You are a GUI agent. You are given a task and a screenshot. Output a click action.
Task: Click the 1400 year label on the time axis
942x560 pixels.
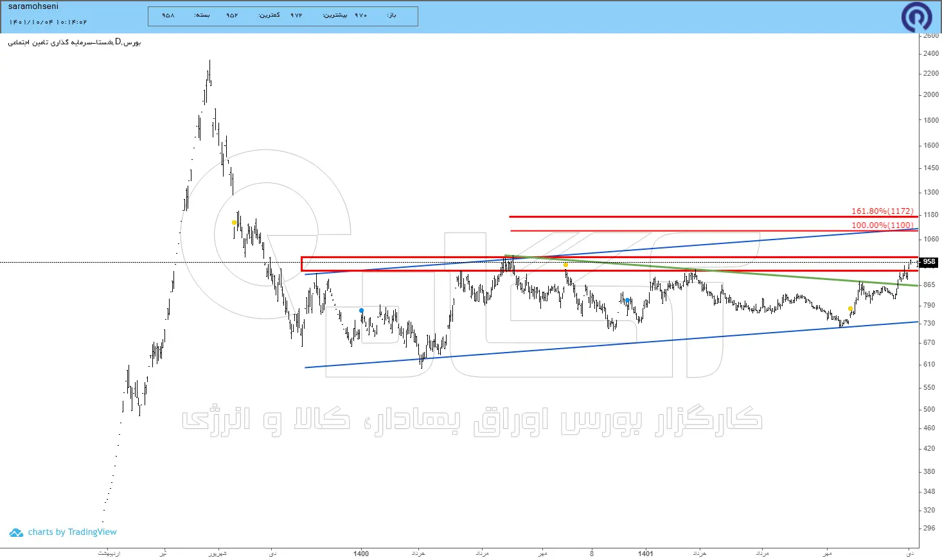(361, 554)
